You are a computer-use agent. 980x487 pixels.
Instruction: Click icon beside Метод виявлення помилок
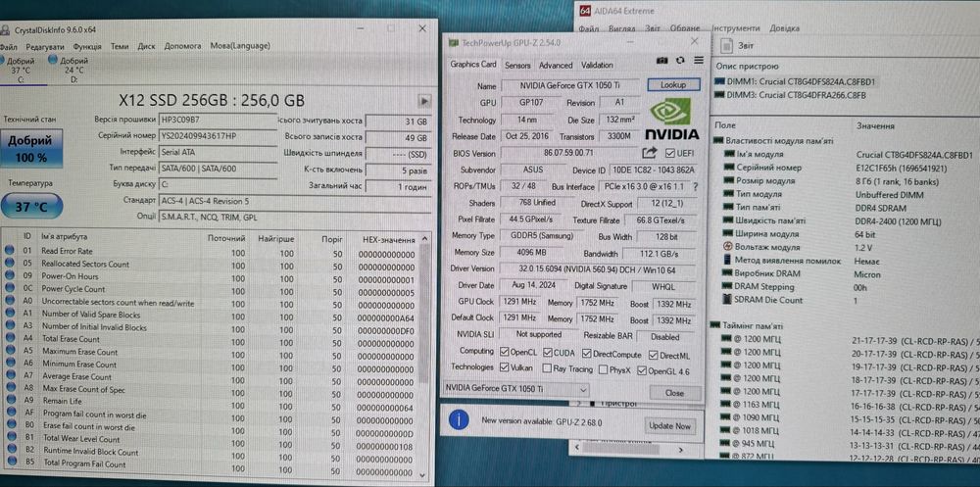[x=727, y=261]
